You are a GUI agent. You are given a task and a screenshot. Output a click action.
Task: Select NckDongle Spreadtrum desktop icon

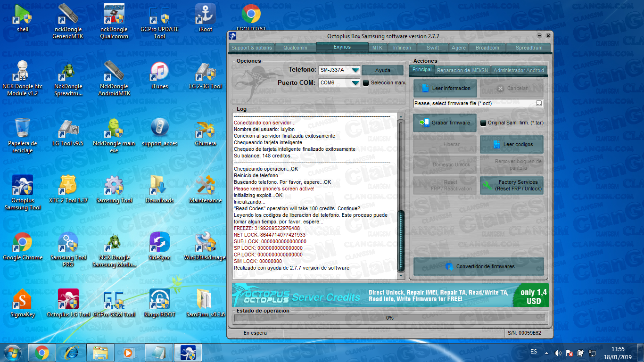click(68, 79)
